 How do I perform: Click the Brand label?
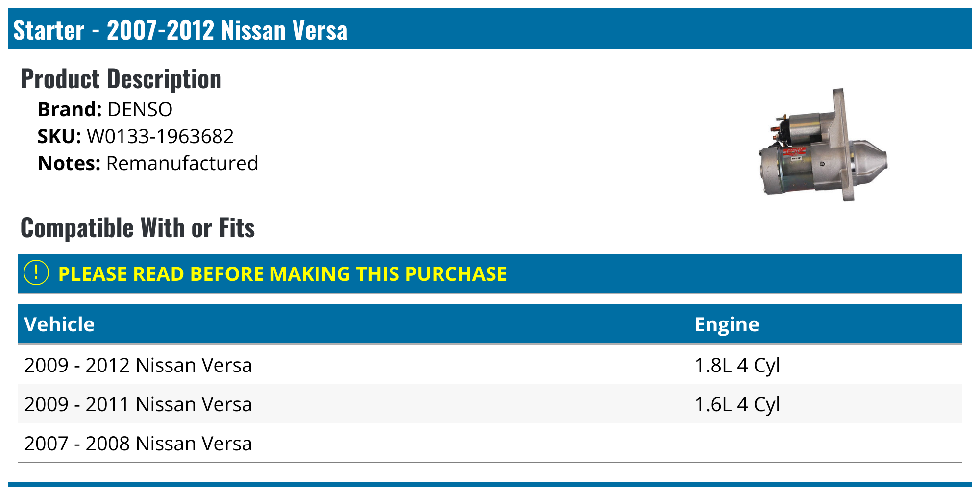[70, 109]
